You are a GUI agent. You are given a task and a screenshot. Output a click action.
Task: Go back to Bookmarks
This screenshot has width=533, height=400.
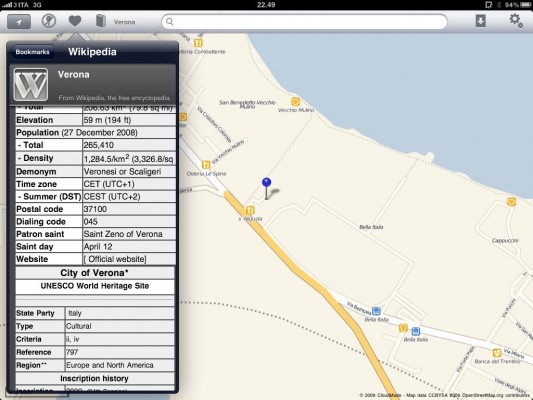click(32, 52)
